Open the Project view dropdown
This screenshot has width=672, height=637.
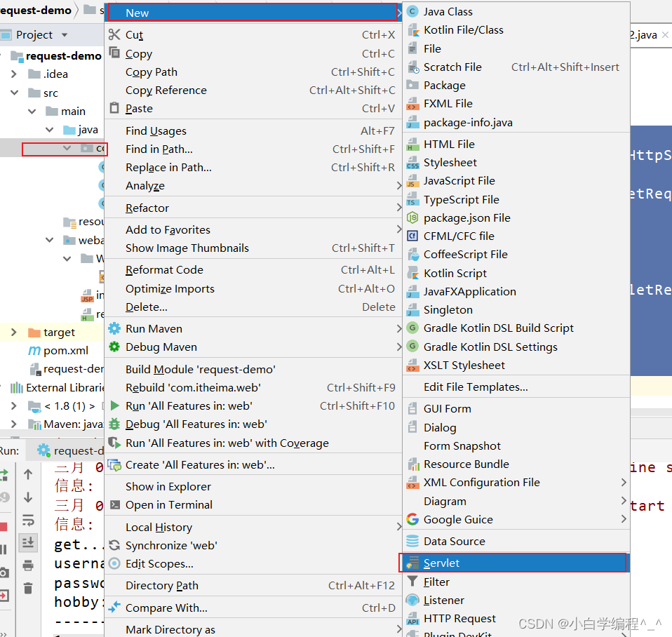click(65, 34)
